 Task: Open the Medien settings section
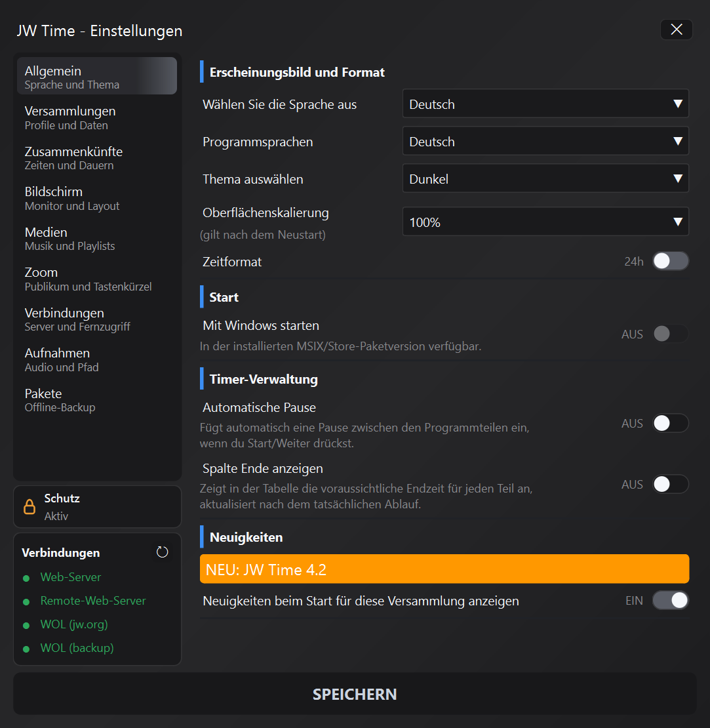(x=97, y=239)
